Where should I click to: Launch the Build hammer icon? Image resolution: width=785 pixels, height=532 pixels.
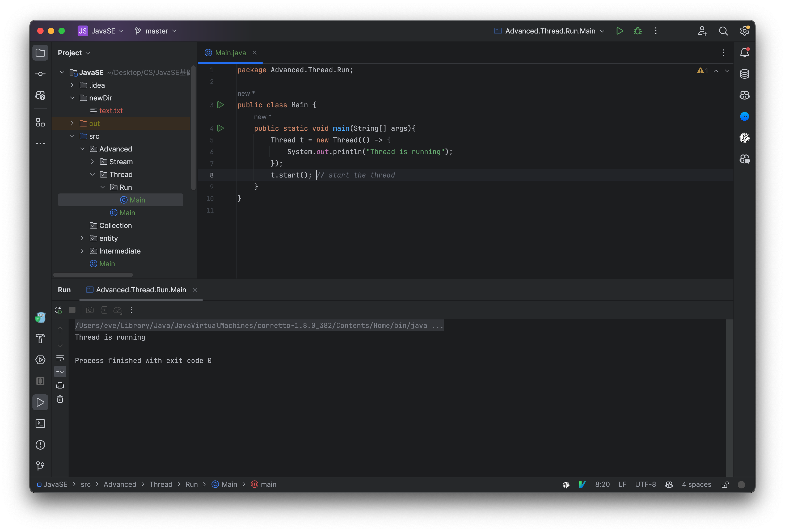40,339
